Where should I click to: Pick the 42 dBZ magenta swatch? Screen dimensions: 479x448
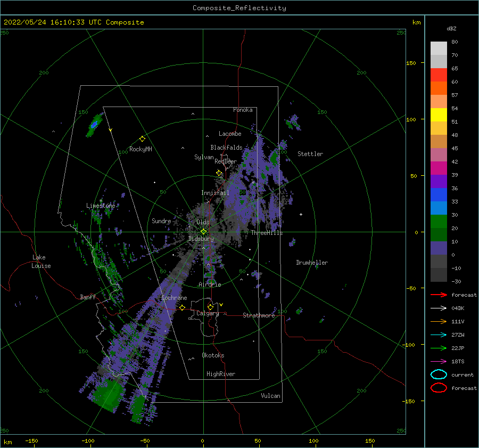(x=439, y=168)
